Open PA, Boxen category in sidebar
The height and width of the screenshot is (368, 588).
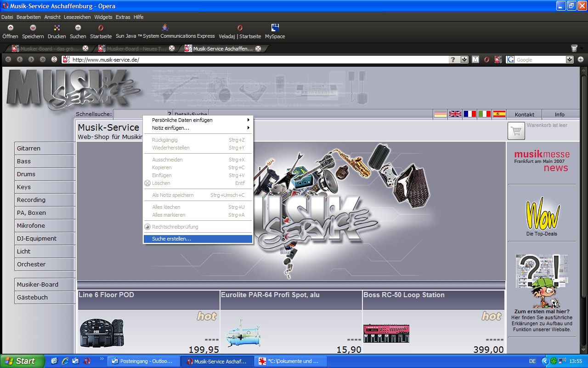coord(45,213)
